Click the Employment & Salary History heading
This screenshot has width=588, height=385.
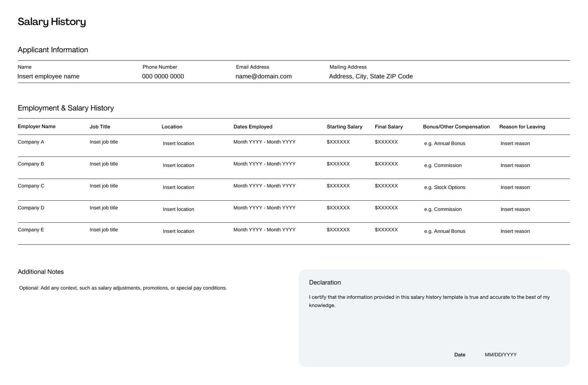click(x=66, y=108)
